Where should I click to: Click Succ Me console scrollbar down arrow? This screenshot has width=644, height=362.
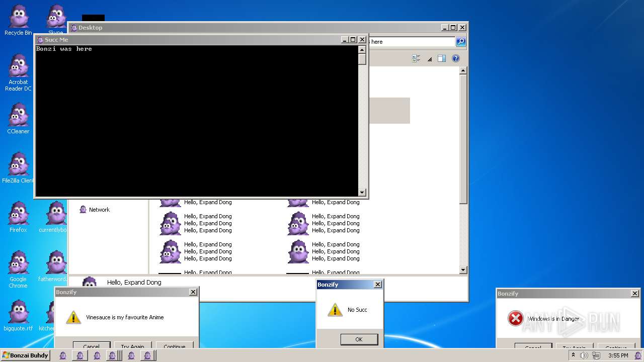pyautogui.click(x=362, y=192)
